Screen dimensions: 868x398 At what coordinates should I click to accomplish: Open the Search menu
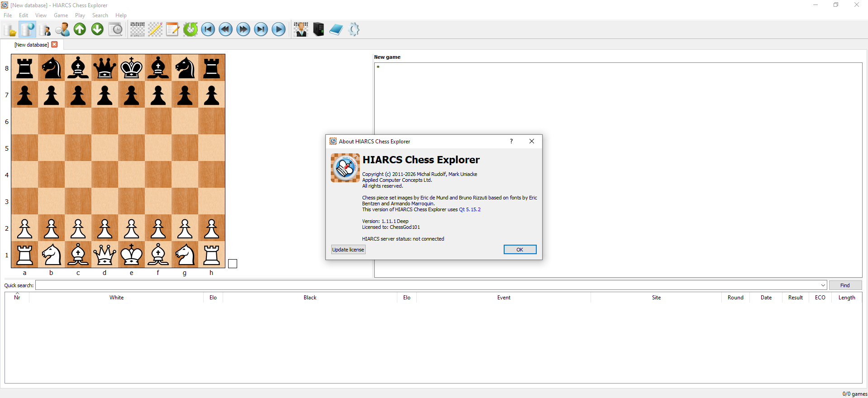[100, 15]
